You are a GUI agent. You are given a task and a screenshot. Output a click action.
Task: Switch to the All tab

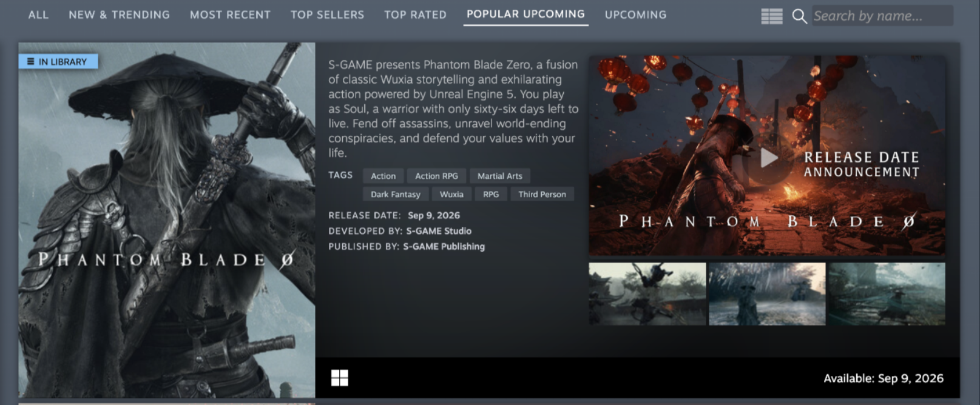(x=38, y=15)
